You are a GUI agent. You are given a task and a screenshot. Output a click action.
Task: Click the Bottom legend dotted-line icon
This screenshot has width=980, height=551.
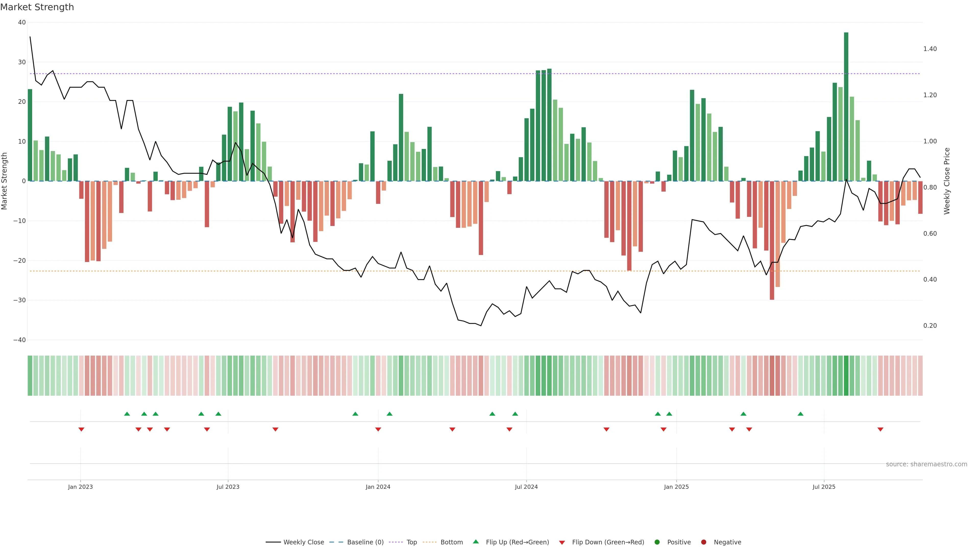pyautogui.click(x=430, y=542)
